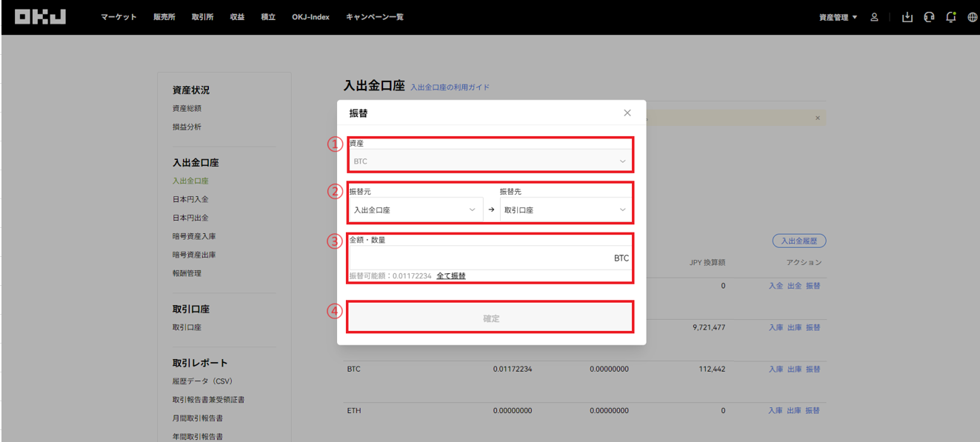
Task: Click the OKJ logo in the header
Action: tap(40, 16)
